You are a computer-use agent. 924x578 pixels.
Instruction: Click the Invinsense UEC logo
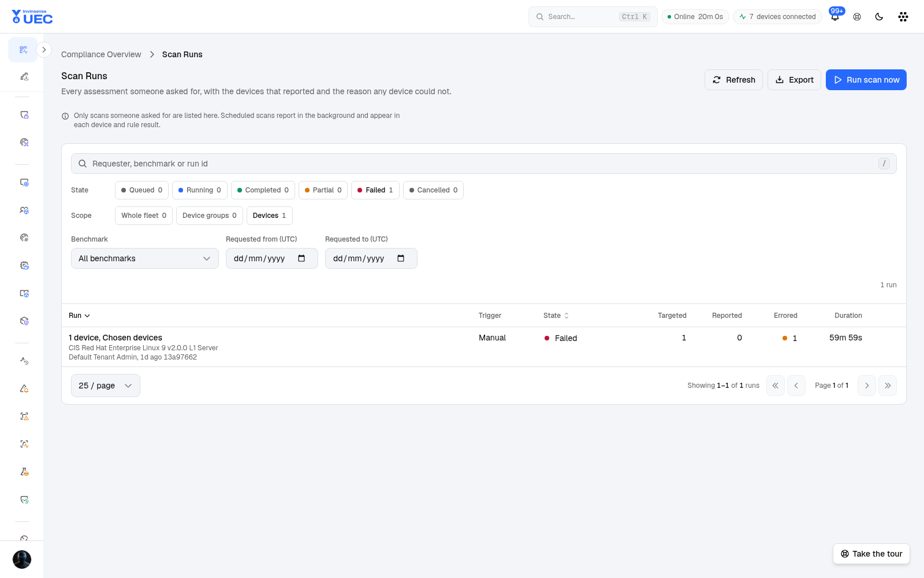pos(32,17)
